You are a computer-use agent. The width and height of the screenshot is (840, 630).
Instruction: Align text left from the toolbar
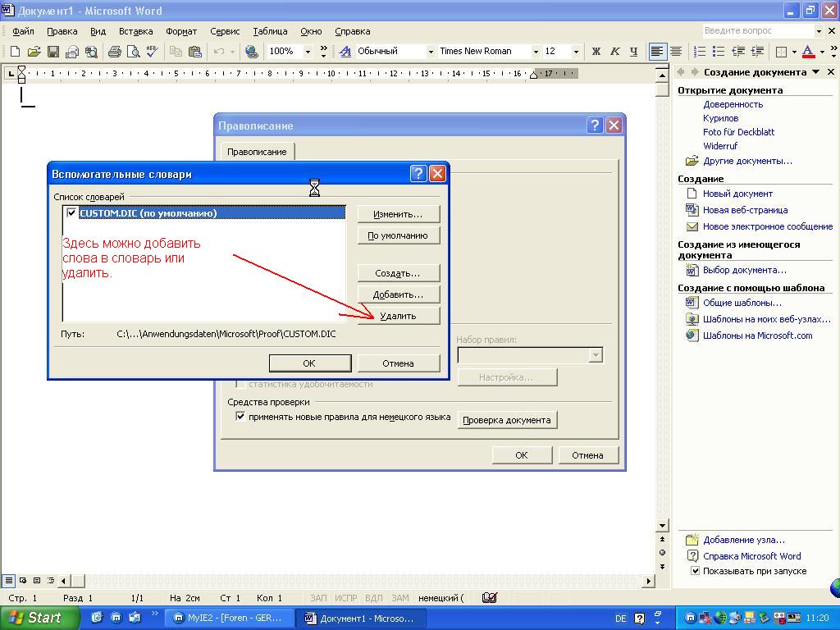point(656,52)
